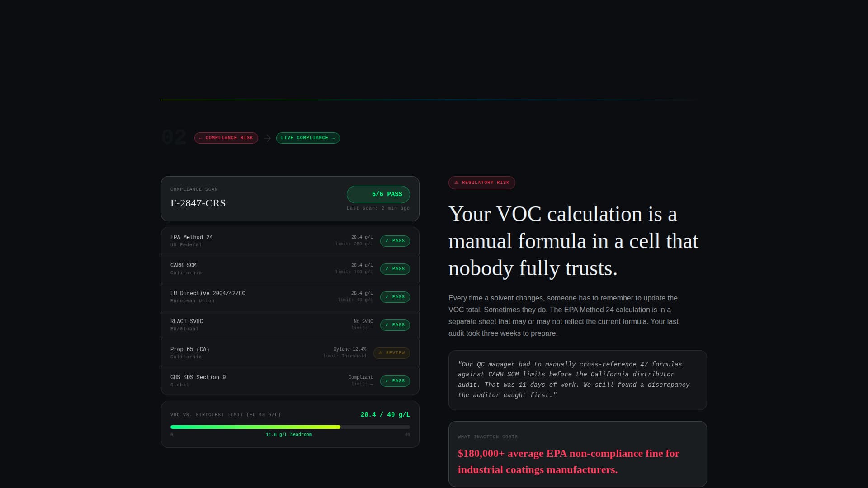This screenshot has width=868, height=488.
Task: Select the GHS SDS Section 9 PASS badge
Action: (x=395, y=381)
